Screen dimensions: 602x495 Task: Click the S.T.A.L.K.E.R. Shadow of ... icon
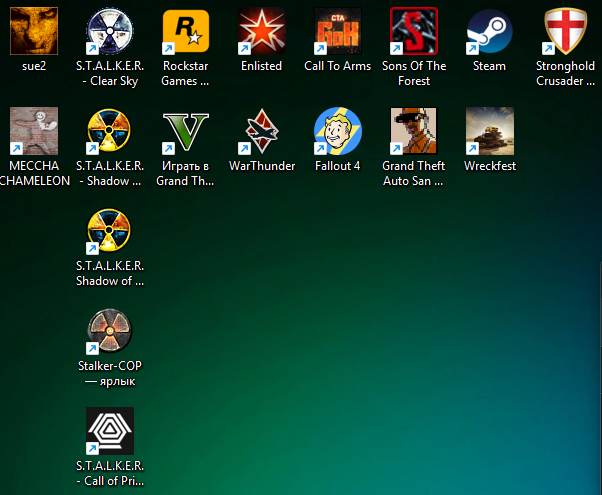[110, 231]
